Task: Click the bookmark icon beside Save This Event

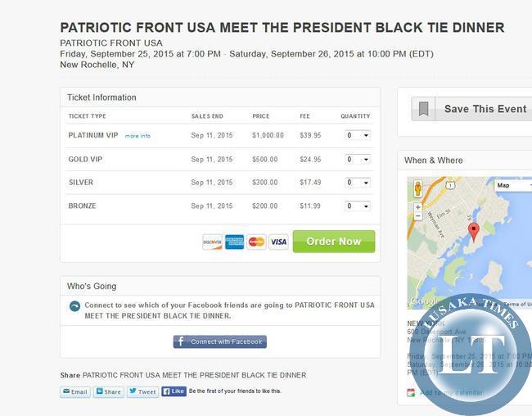Action: [423, 109]
